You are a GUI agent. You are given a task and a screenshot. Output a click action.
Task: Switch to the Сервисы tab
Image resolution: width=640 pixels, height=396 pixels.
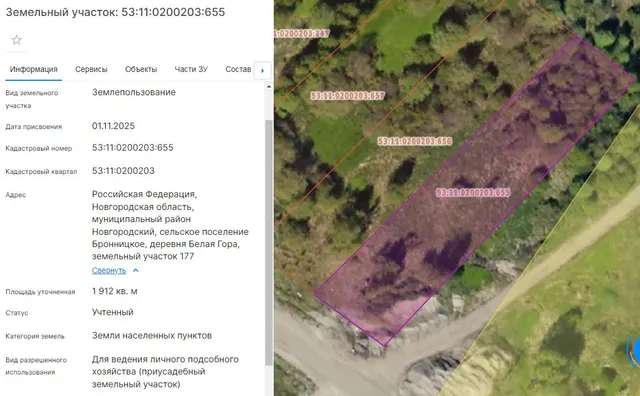click(91, 69)
